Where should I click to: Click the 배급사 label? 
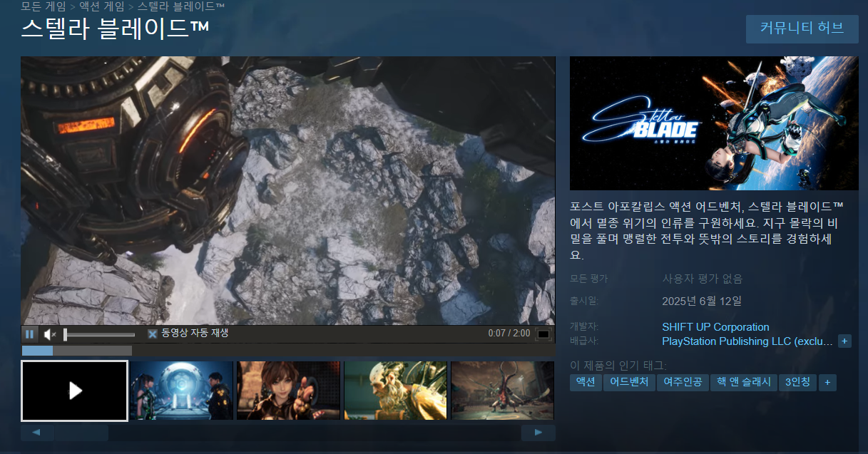[x=586, y=341]
